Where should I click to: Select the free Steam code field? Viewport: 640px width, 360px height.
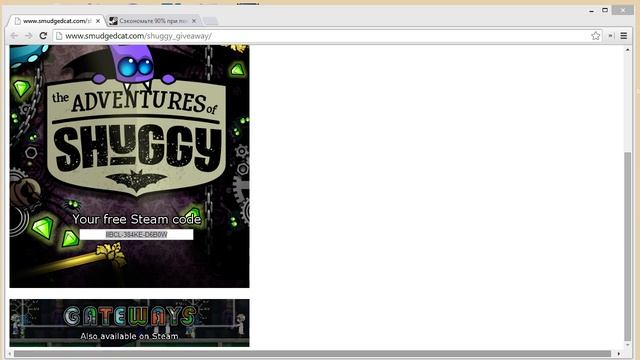[136, 234]
